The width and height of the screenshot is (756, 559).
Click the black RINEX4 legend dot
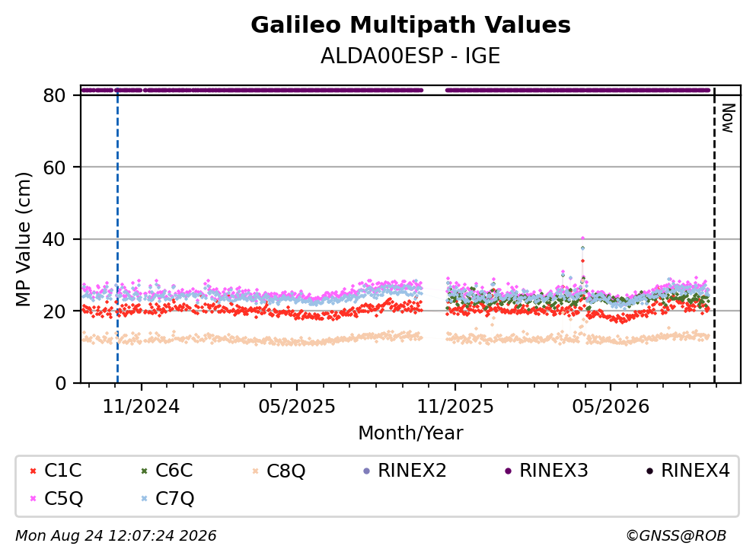[x=649, y=471]
